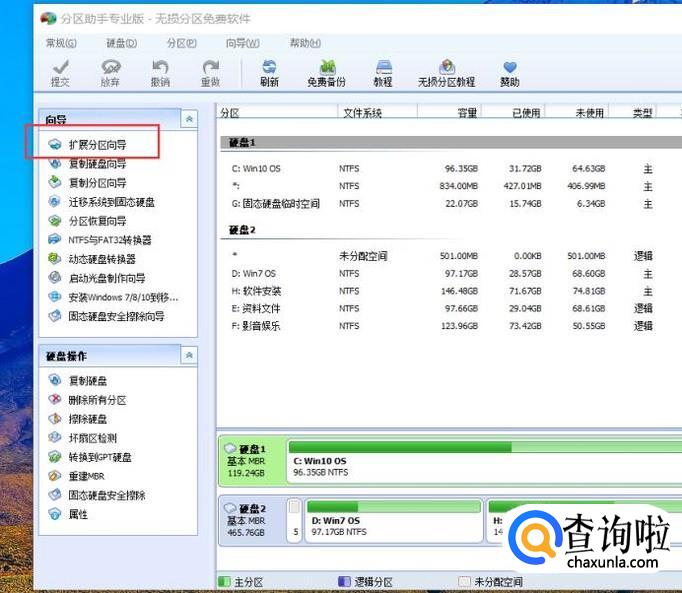Click the 硬盘2 header in partition list
The height and width of the screenshot is (593, 682).
[242, 230]
